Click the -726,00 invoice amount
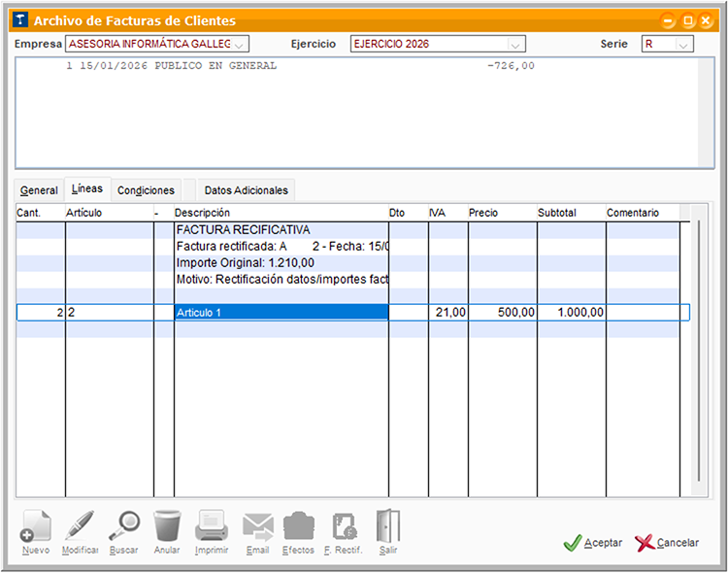 click(511, 66)
